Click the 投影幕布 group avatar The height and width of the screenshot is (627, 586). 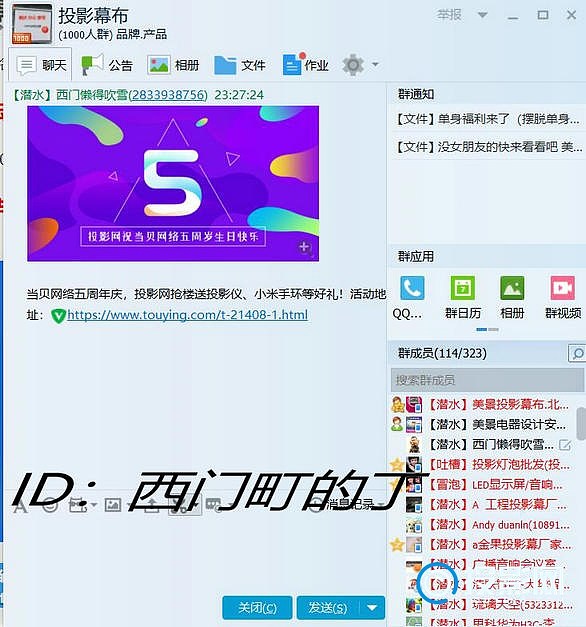[32, 24]
